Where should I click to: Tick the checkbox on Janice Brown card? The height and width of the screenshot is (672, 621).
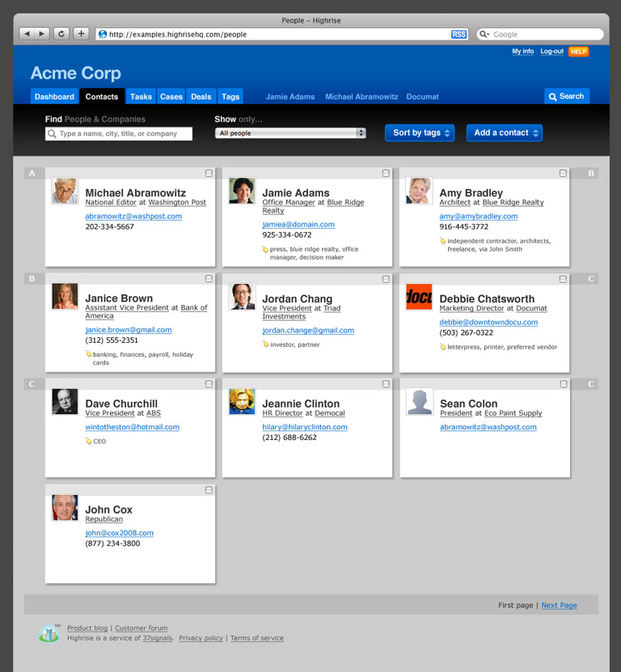209,278
